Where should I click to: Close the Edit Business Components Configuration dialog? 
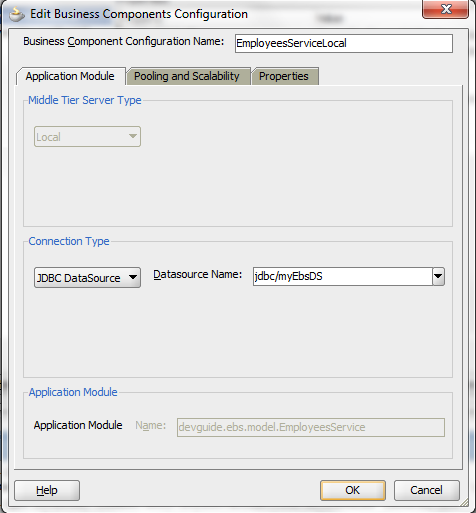coord(445,9)
